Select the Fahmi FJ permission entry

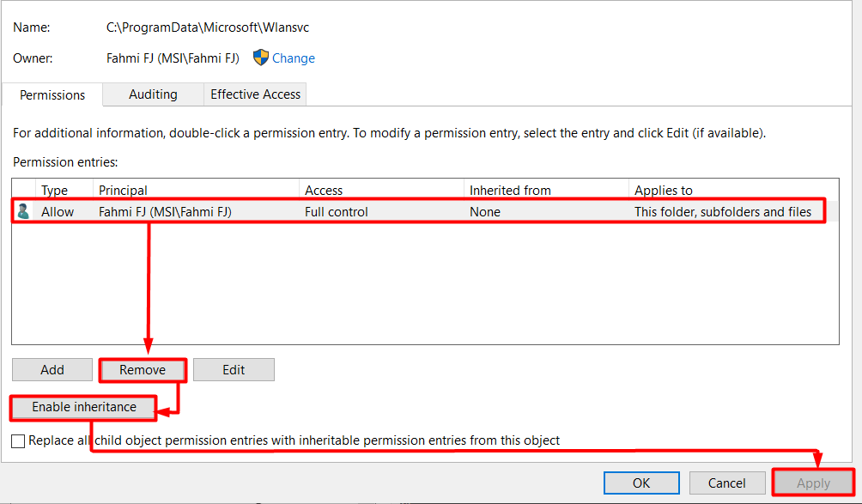click(x=165, y=211)
